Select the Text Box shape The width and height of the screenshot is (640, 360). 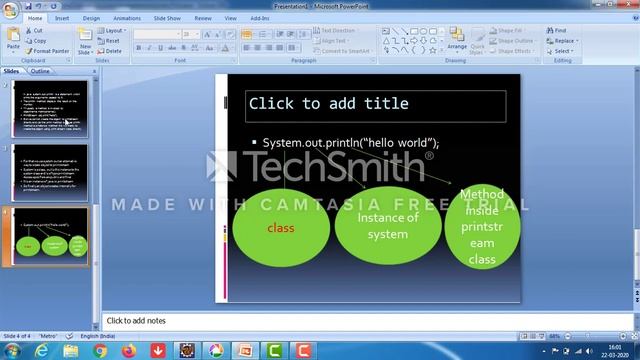[386, 31]
